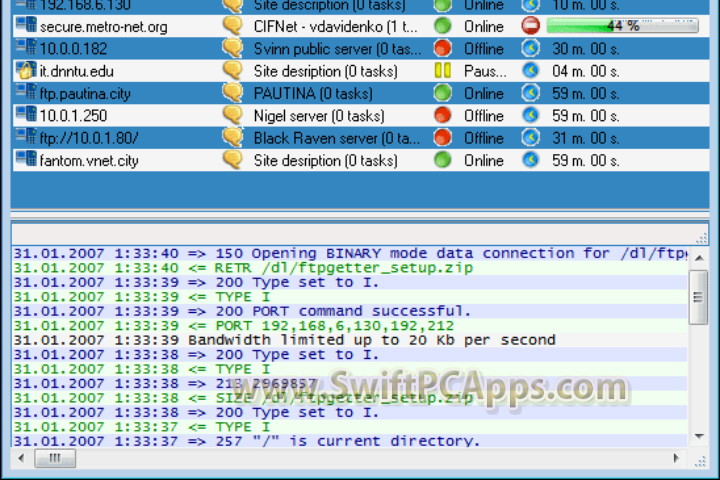Click the Black Raven server description text
Viewport: 720px width, 480px height.
point(337,138)
